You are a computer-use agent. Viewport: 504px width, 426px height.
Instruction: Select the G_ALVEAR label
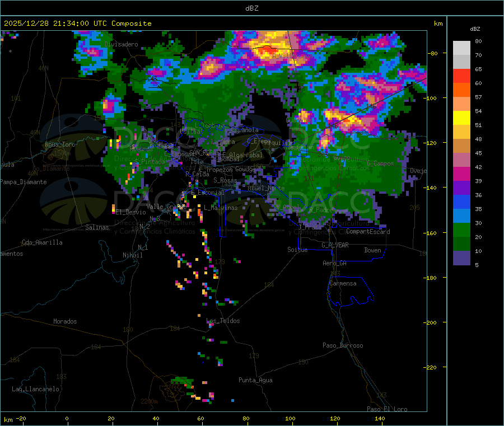click(335, 245)
